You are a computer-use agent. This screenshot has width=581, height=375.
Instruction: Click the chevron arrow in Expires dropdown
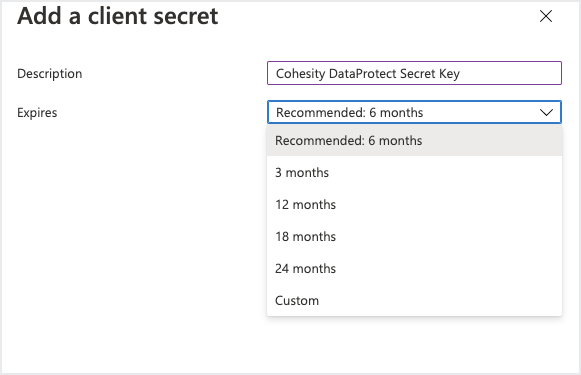546,112
